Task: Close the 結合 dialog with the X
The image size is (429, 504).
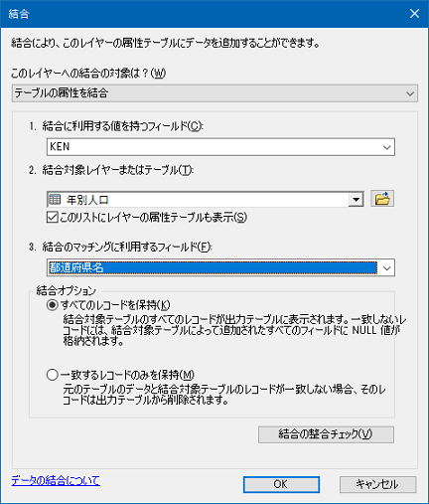Action: [414, 14]
